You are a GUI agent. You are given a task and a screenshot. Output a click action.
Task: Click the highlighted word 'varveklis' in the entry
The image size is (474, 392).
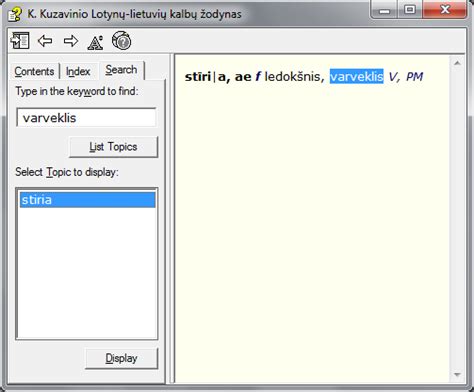coord(357,77)
